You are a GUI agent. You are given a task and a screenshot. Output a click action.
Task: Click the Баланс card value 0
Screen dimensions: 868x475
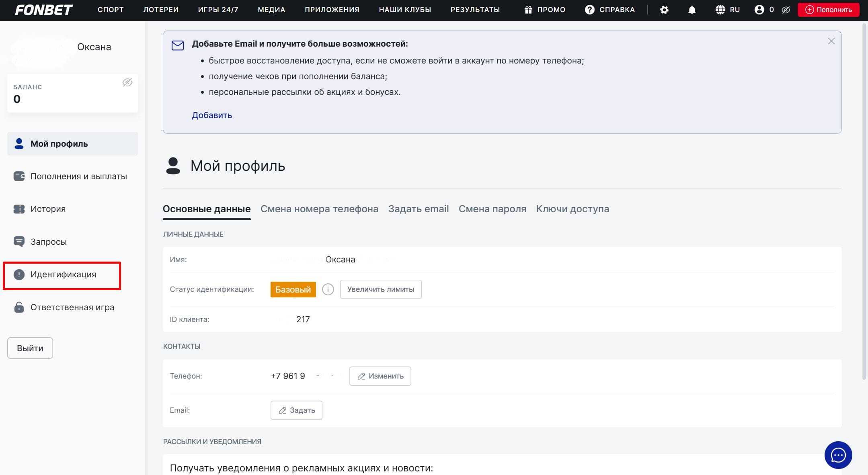click(x=17, y=99)
